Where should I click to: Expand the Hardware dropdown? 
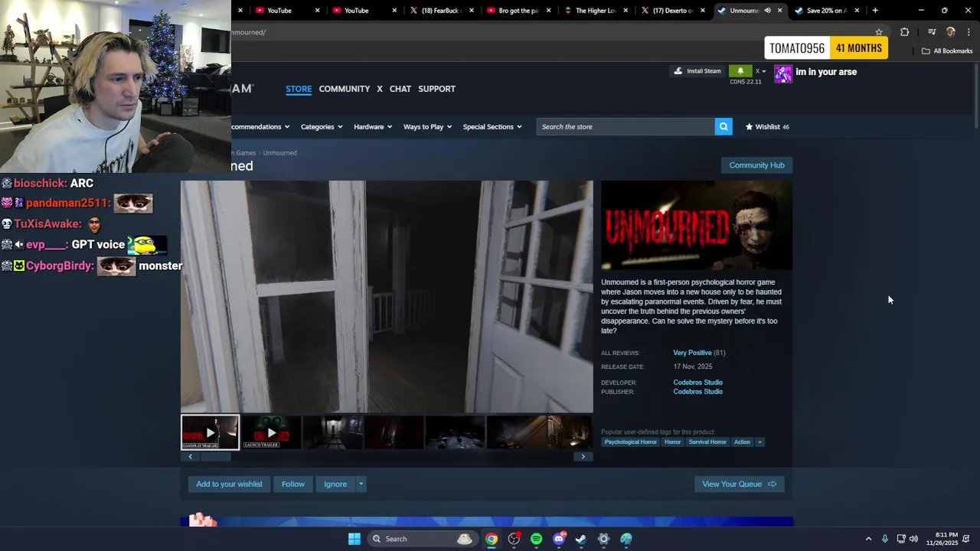click(x=373, y=126)
